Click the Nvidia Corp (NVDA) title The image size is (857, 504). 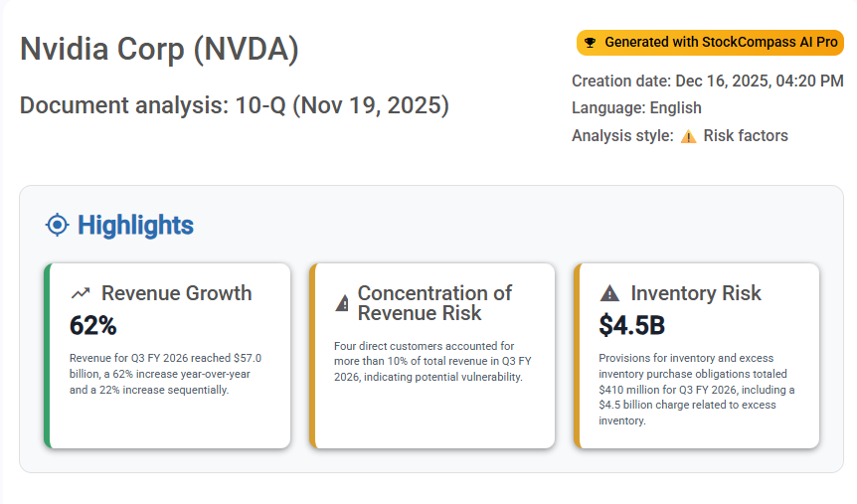tap(159, 50)
